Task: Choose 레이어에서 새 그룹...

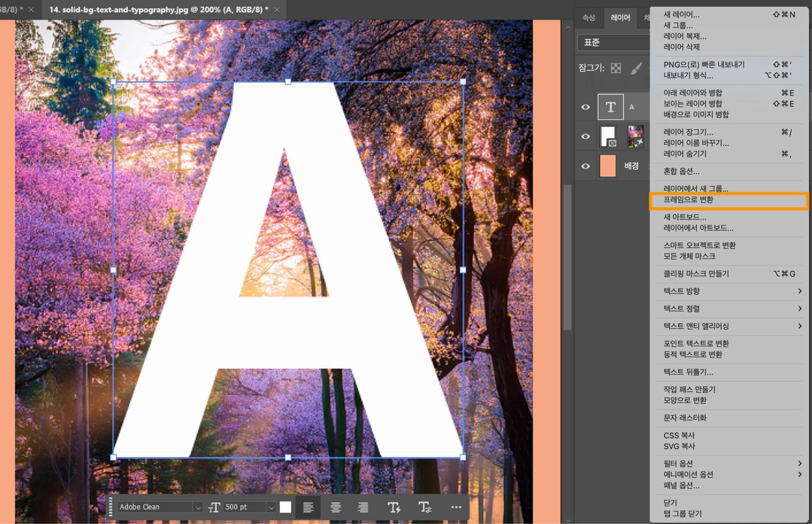Action: [x=730, y=189]
